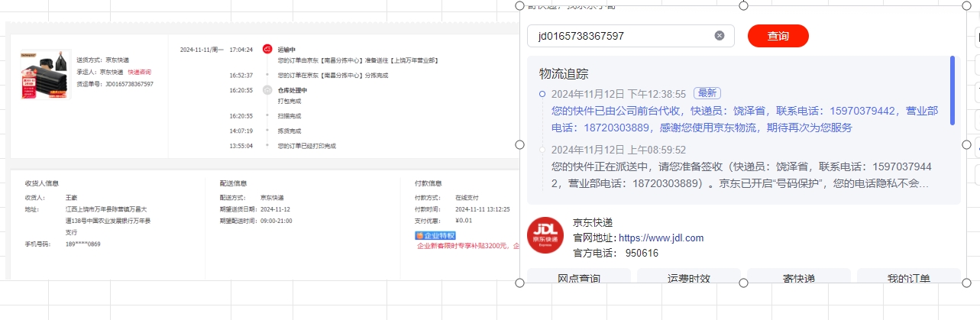This screenshot has height=320, width=980.
Task: Click the 17:04:24 timeline time
Action: tap(241, 50)
